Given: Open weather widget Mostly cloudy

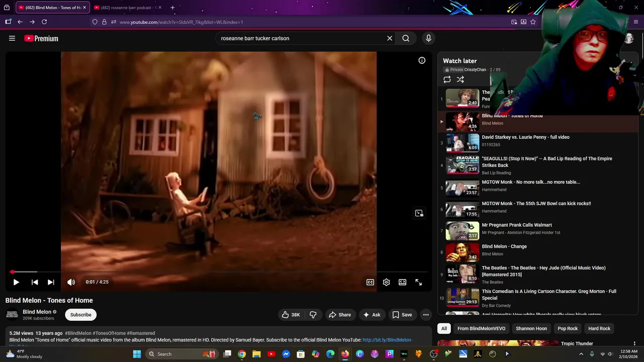Looking at the screenshot, I should (x=23, y=354).
